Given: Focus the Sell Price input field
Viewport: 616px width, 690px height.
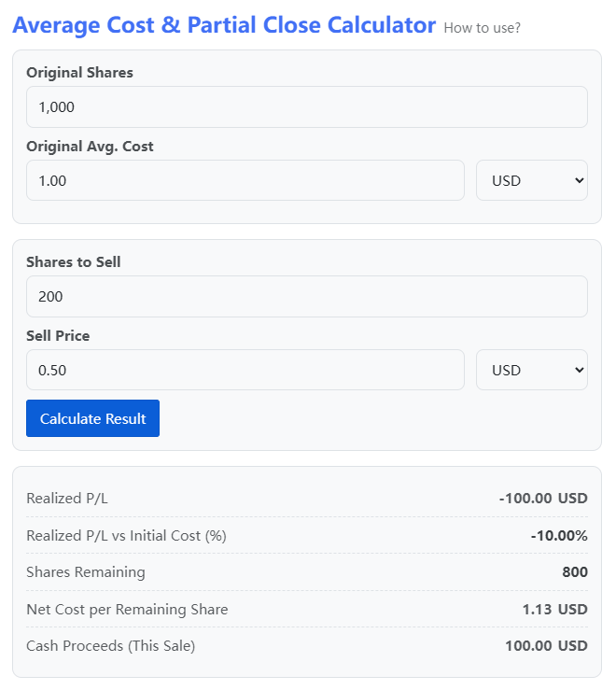Looking at the screenshot, I should click(245, 370).
